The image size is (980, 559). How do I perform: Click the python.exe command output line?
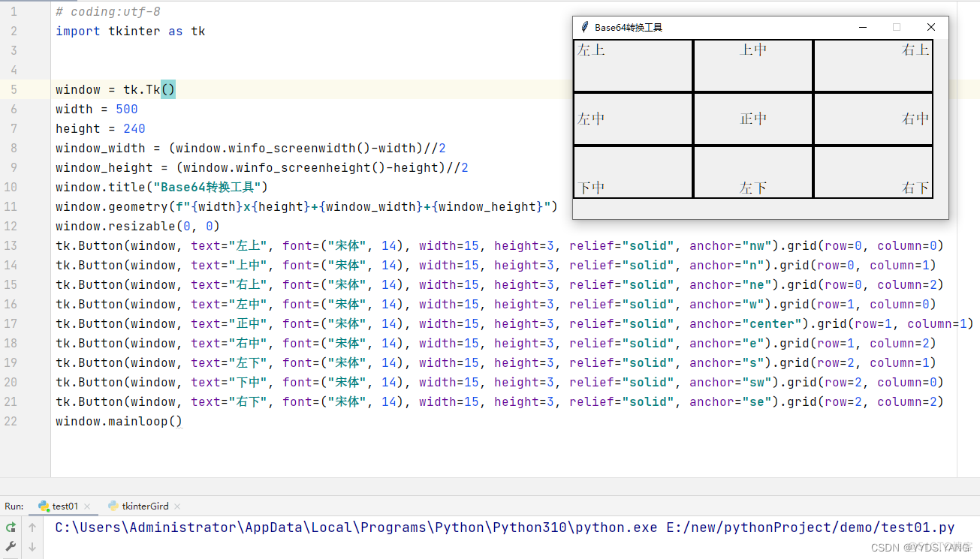pos(505,527)
